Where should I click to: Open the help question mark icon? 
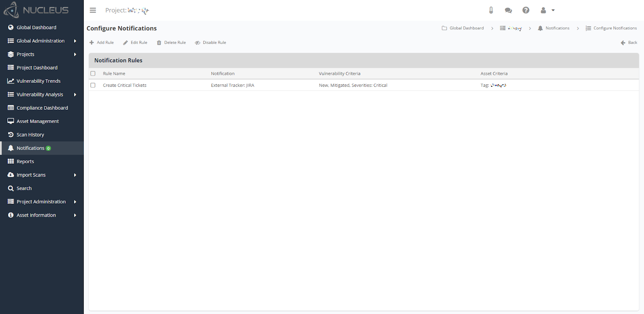(526, 10)
